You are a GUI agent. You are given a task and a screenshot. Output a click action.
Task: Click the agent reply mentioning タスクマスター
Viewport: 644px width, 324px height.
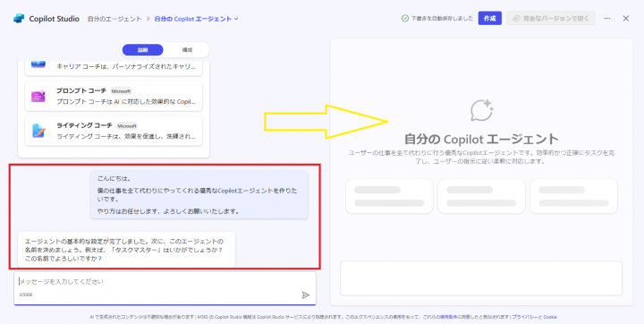[x=126, y=250]
